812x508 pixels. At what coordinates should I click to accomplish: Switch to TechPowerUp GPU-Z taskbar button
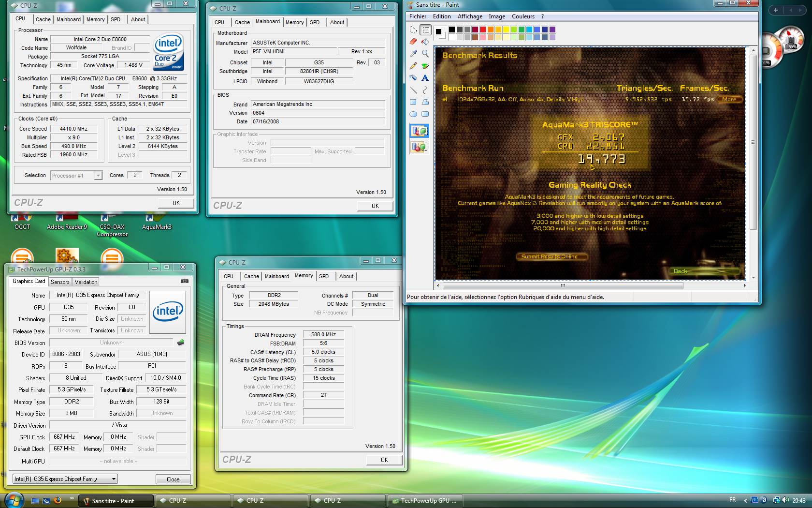click(425, 501)
